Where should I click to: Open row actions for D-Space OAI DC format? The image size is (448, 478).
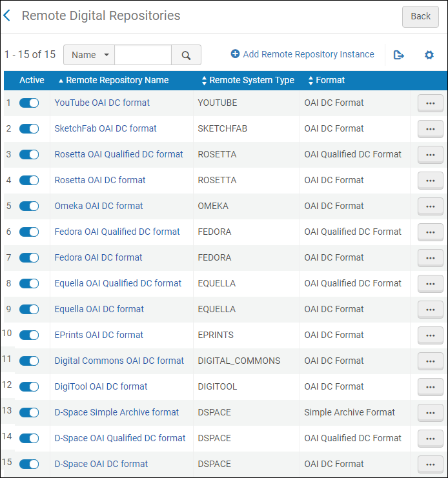coord(431,464)
